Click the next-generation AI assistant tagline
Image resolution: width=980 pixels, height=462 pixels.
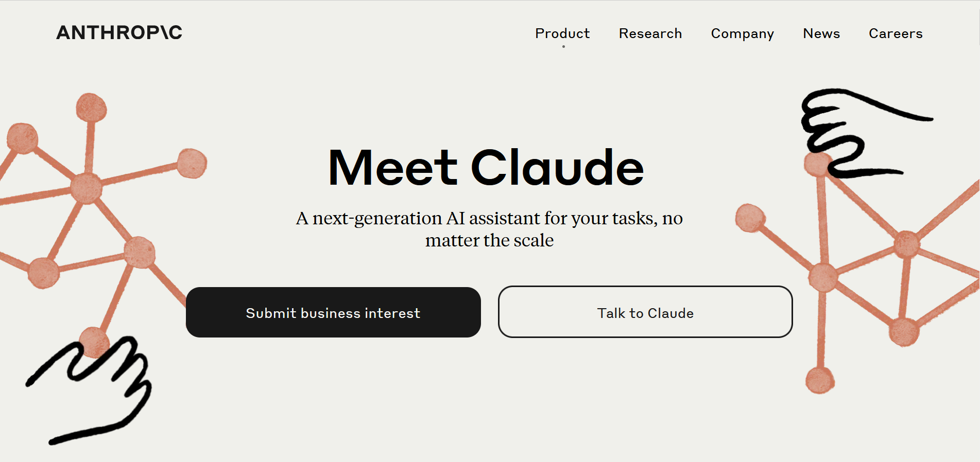[489, 229]
